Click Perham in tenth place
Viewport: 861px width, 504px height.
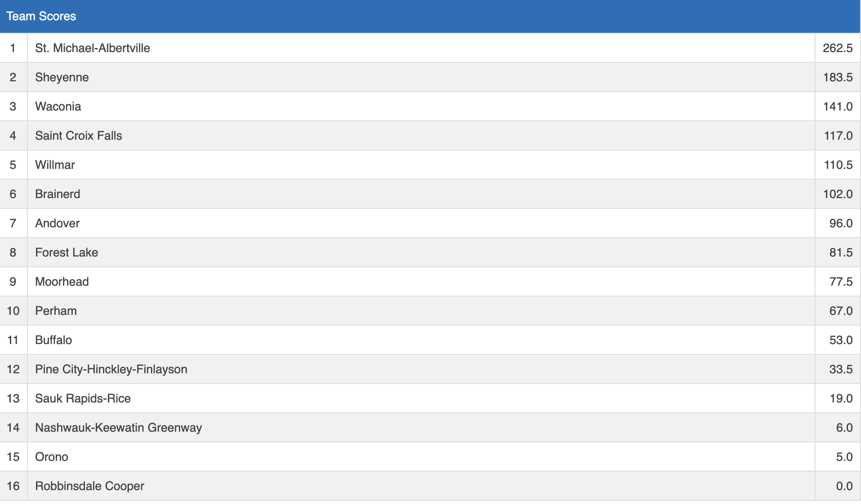tap(56, 311)
